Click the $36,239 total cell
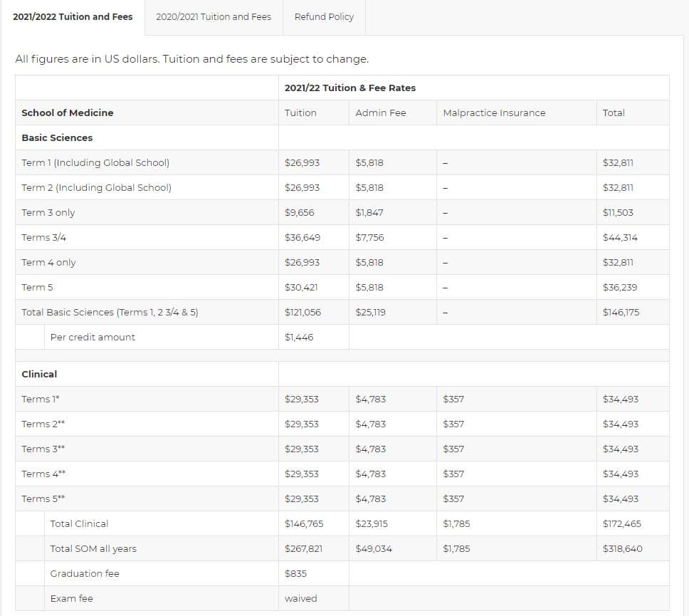This screenshot has height=616, width=689. point(620,288)
